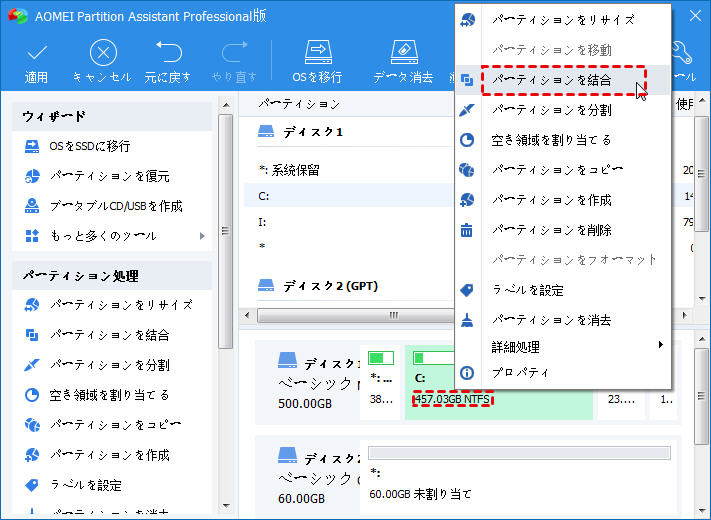Choose ラベルを設定 in context menu

[563, 290]
